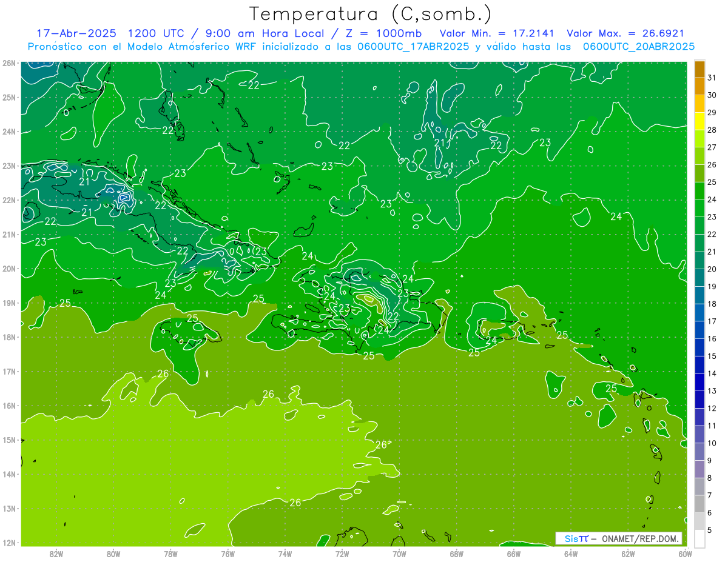Click the dark blue swatch between 13 and 14
728x562 pixels.
699,383
